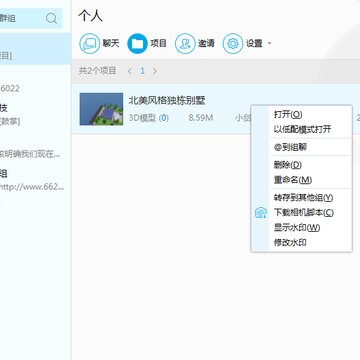Choose @到组聊 in context menu

tap(290, 147)
